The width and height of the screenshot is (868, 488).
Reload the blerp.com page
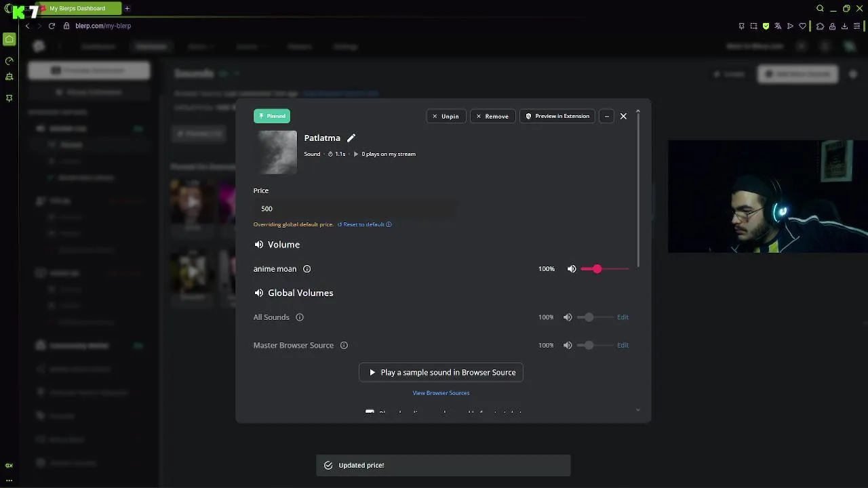(x=52, y=26)
